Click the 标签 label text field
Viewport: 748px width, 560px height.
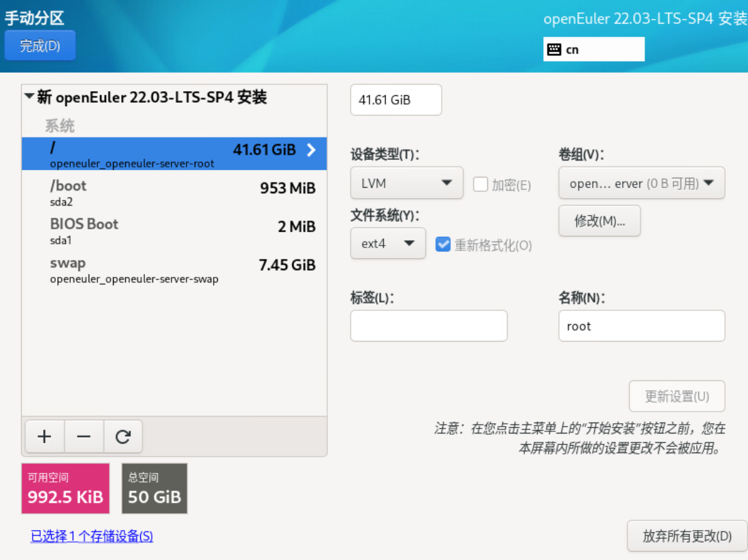click(x=428, y=325)
